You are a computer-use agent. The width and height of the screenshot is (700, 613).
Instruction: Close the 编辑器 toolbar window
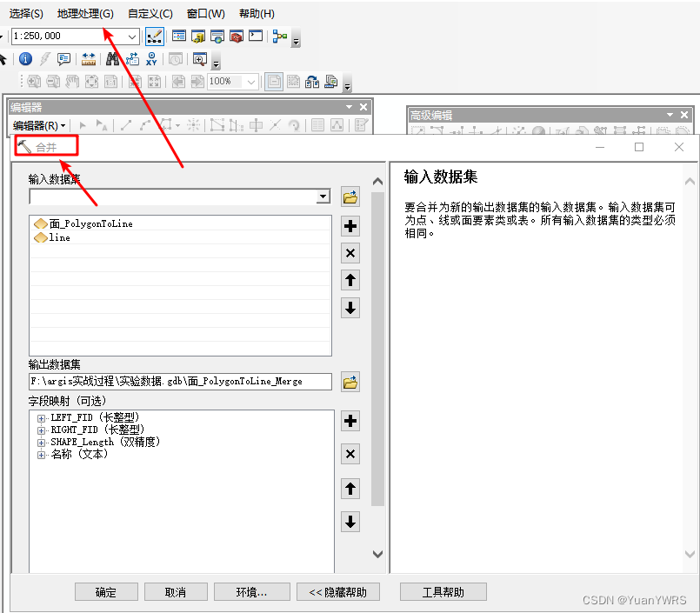(363, 107)
